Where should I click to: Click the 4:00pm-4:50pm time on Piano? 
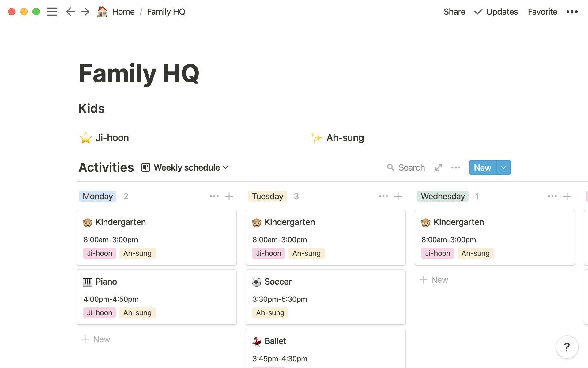(111, 299)
